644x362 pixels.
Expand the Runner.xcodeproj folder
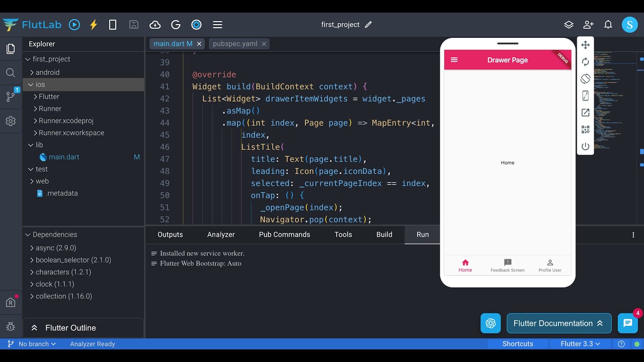click(35, 121)
